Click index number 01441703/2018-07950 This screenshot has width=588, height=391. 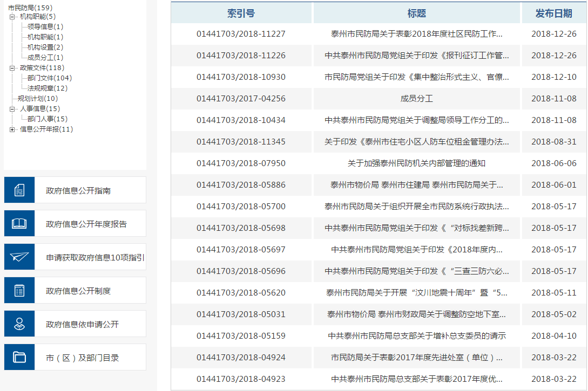click(241, 163)
